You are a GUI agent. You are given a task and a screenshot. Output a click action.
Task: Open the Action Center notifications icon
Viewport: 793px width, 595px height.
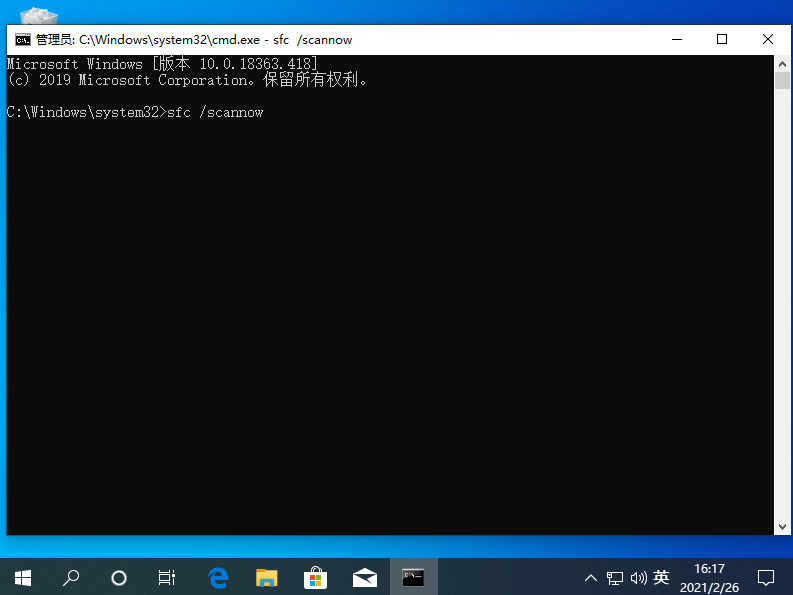(x=766, y=577)
